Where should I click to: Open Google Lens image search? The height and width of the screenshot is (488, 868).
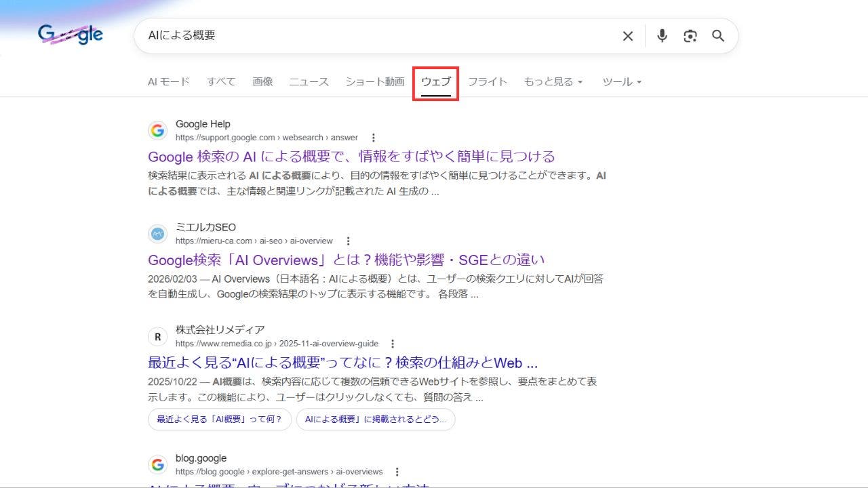(690, 36)
